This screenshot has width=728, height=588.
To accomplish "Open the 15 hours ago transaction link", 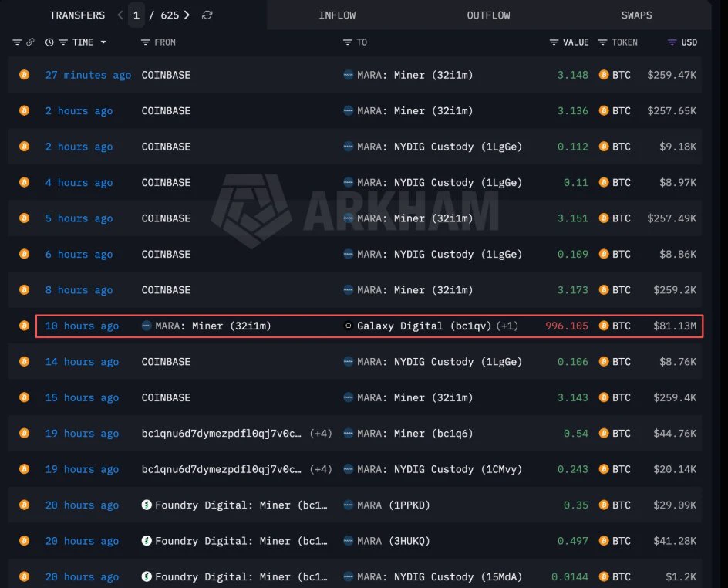I will pyautogui.click(x=82, y=397).
